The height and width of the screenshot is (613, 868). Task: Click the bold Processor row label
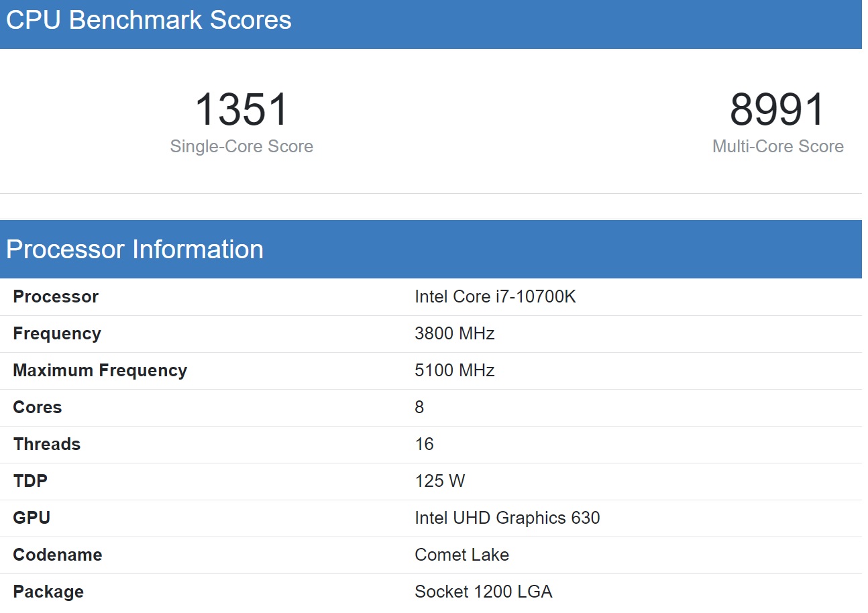(56, 296)
